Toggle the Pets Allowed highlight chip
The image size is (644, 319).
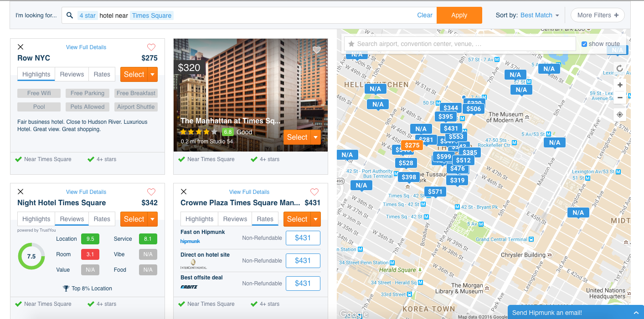88,107
